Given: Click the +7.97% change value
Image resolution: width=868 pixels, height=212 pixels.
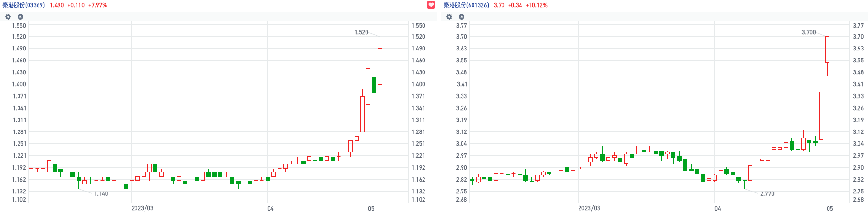Looking at the screenshot, I should click(x=98, y=5).
